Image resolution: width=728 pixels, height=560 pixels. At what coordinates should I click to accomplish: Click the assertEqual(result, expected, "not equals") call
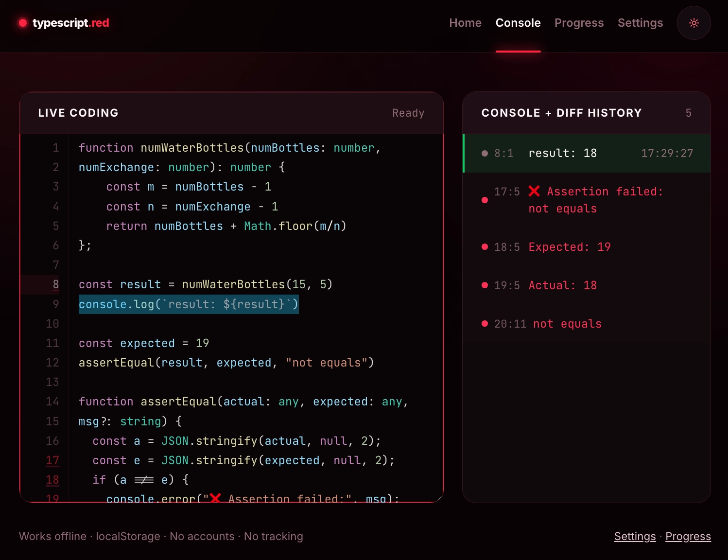(x=226, y=363)
